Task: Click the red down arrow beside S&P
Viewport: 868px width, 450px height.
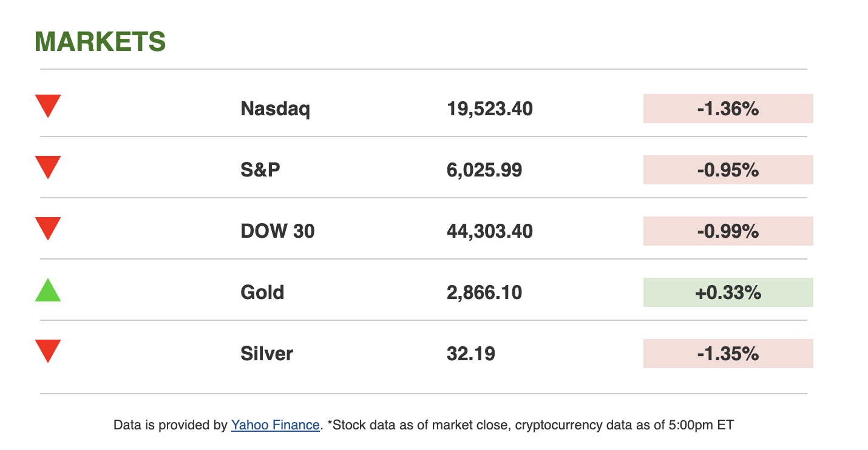Action: (x=48, y=167)
